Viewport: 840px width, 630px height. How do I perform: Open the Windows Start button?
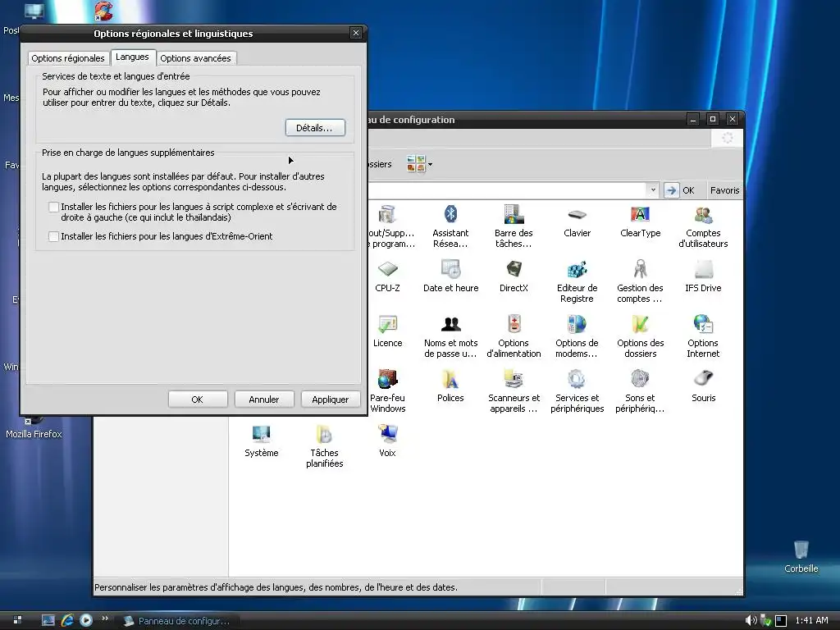coord(17,620)
